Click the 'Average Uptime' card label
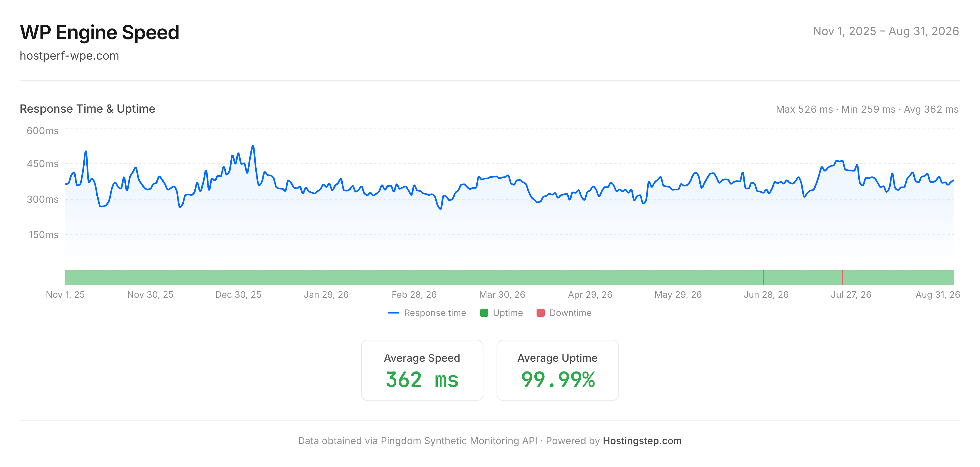The height and width of the screenshot is (467, 980). click(x=557, y=358)
